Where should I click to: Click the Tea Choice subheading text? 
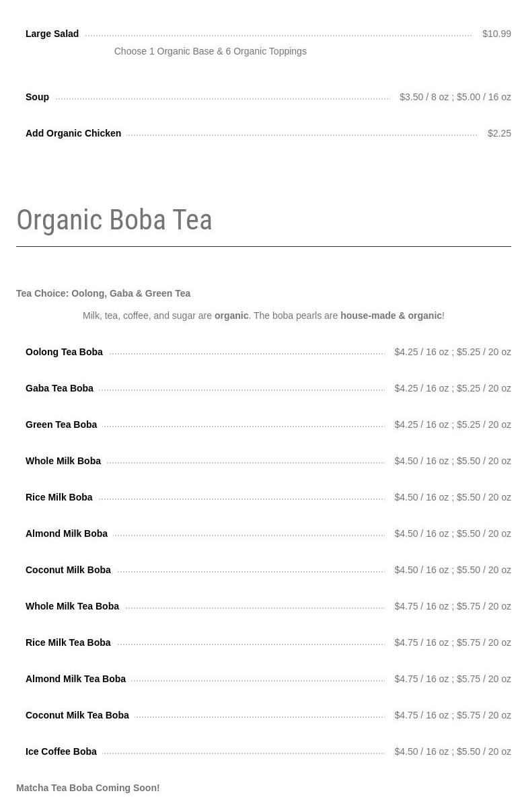pos(103,293)
